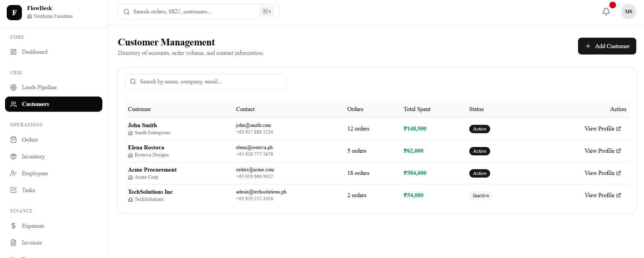The image size is (644, 258).
Task: Click the Expenses dollar icon
Action: pos(13,226)
